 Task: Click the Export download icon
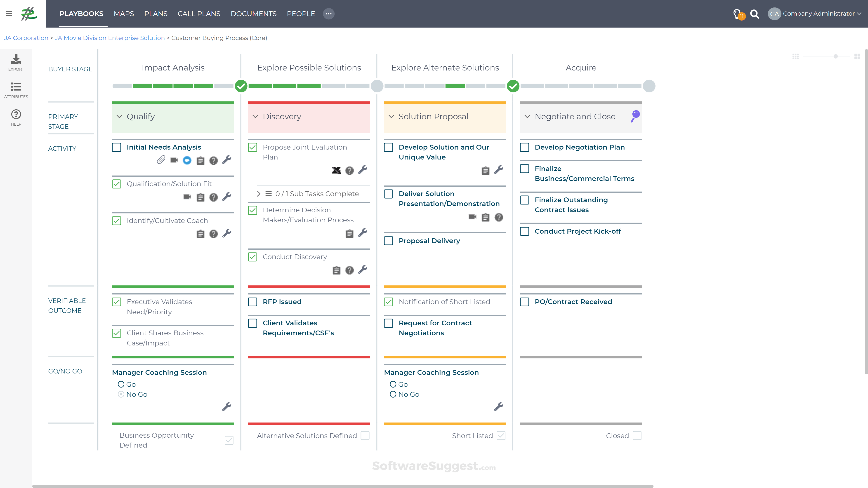pos(16,60)
